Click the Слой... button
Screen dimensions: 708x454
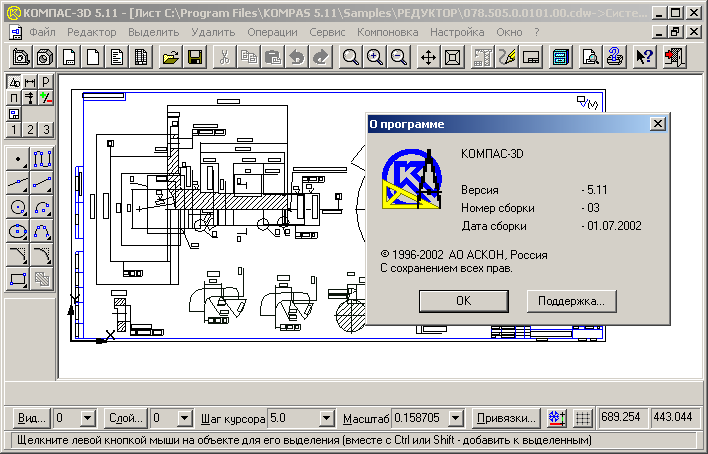tap(126, 418)
